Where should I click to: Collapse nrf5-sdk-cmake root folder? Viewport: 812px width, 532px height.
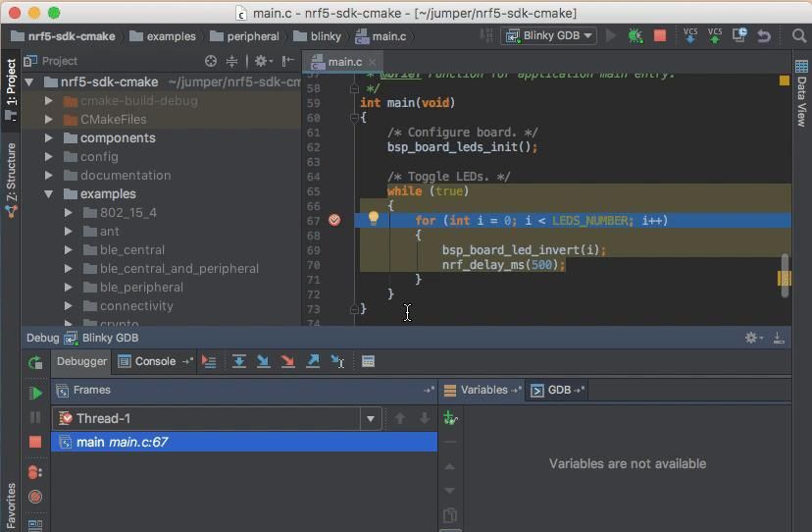pos(29,81)
